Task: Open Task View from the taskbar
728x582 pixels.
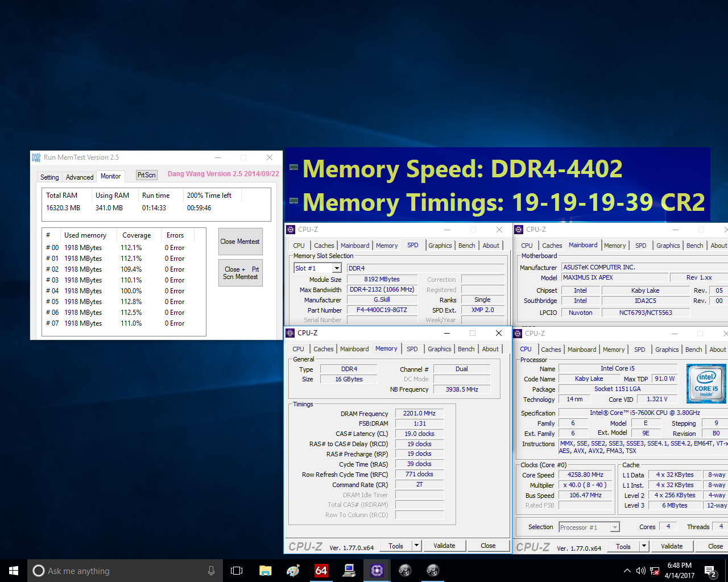Action: click(x=237, y=571)
